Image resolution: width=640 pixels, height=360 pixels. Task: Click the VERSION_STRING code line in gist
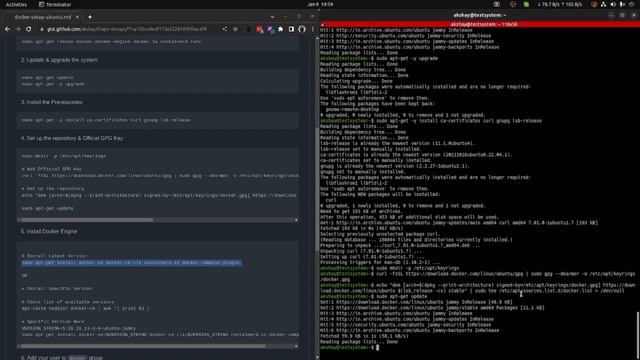click(79, 328)
